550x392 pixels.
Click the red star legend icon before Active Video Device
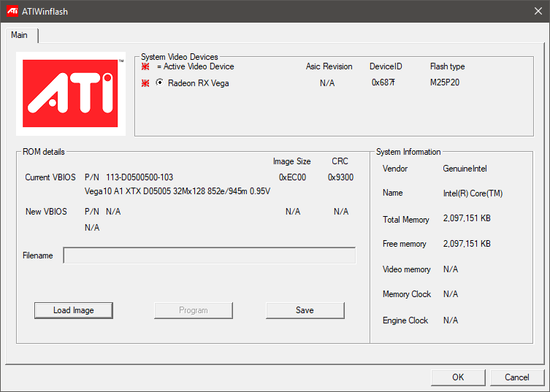[x=145, y=66]
